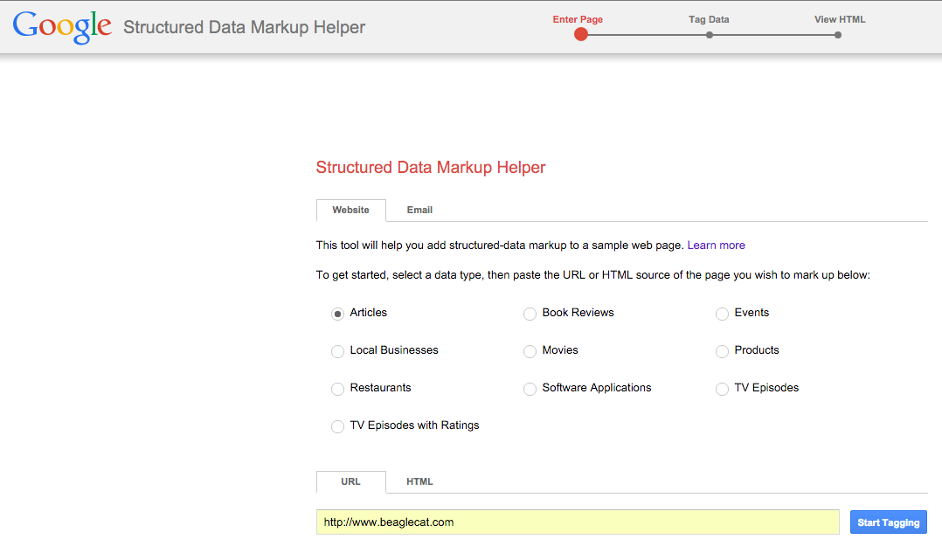Click the Start Tagging button
Image resolution: width=942 pixels, height=560 pixels.
[889, 522]
